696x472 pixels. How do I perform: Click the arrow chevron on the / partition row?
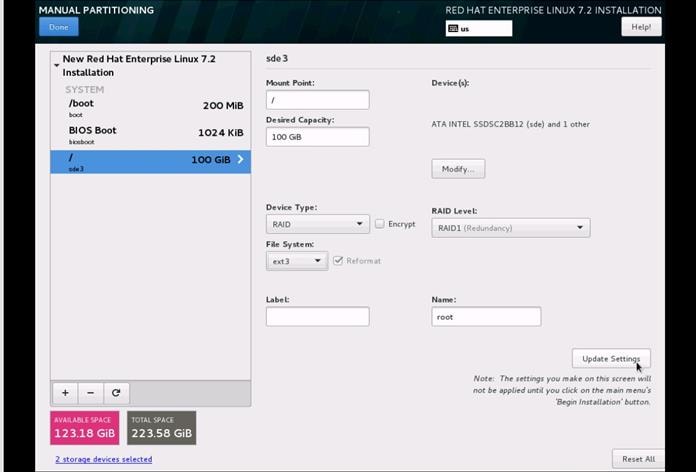pos(240,159)
